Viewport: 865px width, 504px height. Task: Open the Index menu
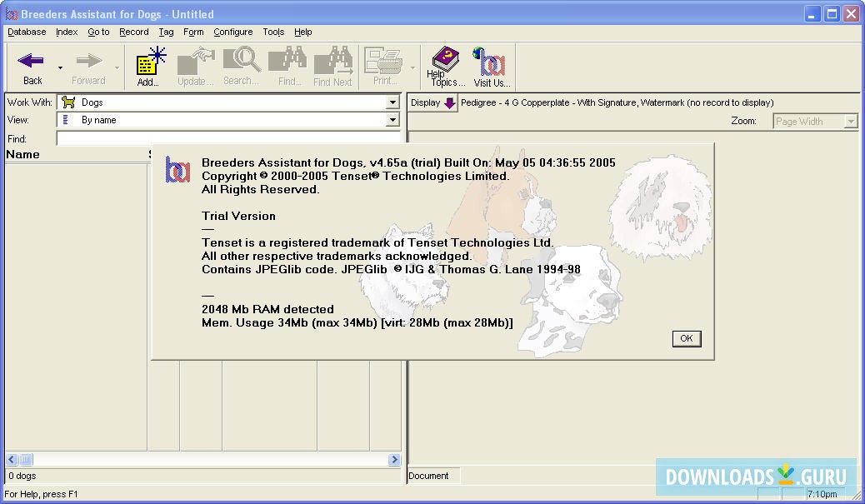pos(67,32)
